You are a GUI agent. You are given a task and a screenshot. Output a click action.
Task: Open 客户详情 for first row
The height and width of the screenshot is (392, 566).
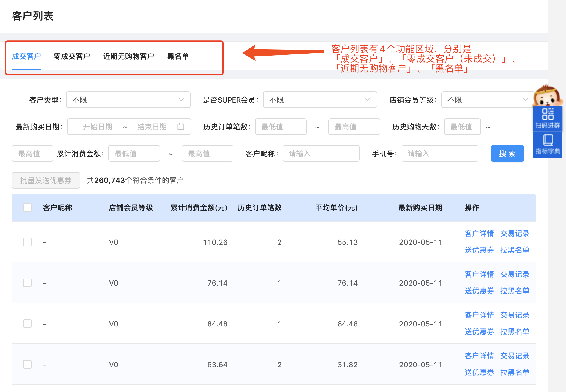(479, 233)
